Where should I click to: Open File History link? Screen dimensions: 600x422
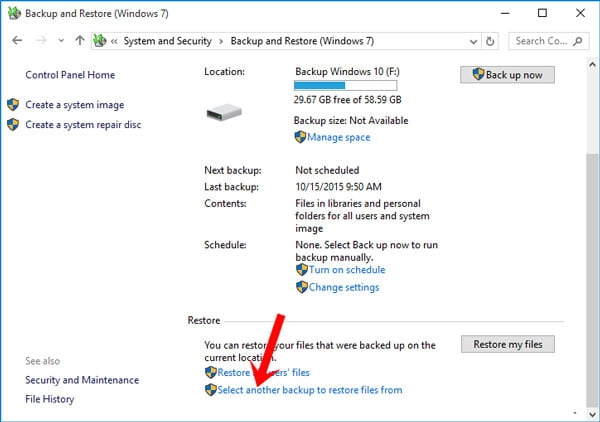tap(50, 399)
